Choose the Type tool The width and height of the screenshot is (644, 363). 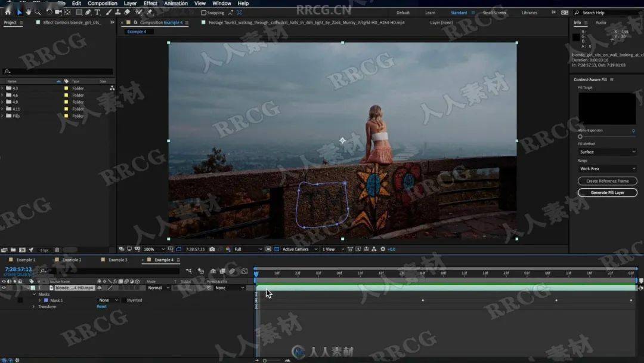coord(97,12)
